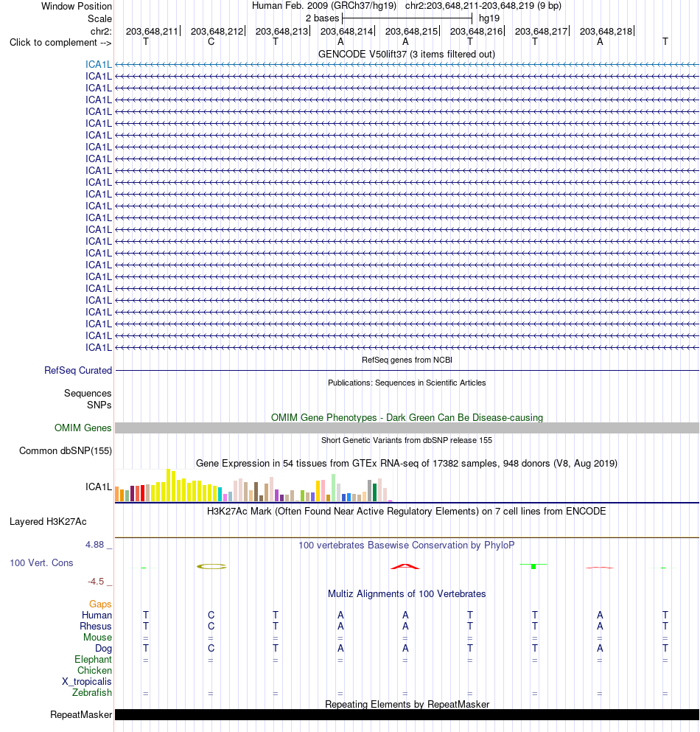This screenshot has width=700, height=732.
Task: Click the green T conservation logo glyph
Action: click(x=533, y=566)
